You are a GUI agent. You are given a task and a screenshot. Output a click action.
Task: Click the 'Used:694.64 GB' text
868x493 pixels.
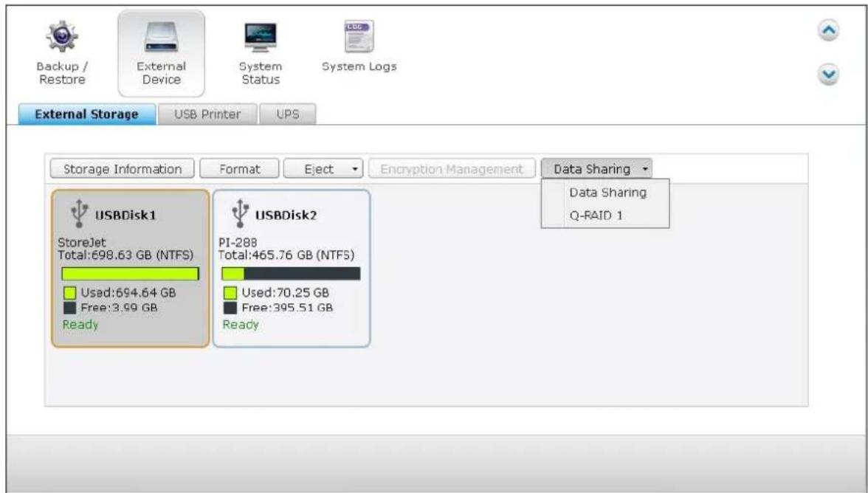[128, 293]
